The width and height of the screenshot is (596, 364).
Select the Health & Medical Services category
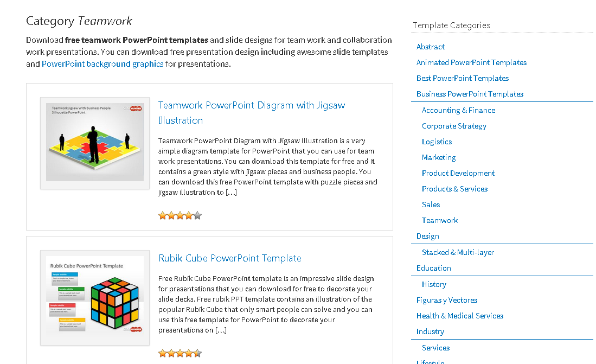[x=460, y=316]
